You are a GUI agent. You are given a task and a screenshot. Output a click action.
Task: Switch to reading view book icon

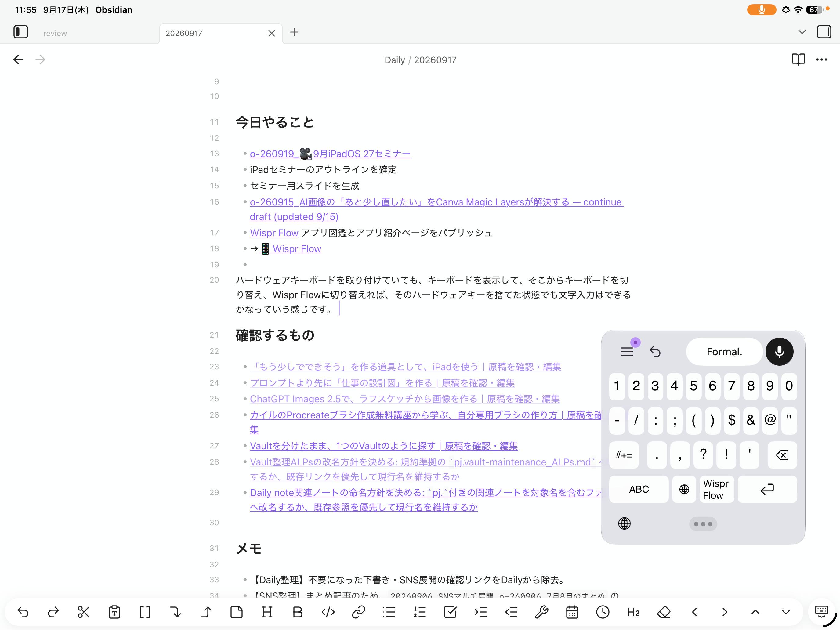click(x=798, y=60)
